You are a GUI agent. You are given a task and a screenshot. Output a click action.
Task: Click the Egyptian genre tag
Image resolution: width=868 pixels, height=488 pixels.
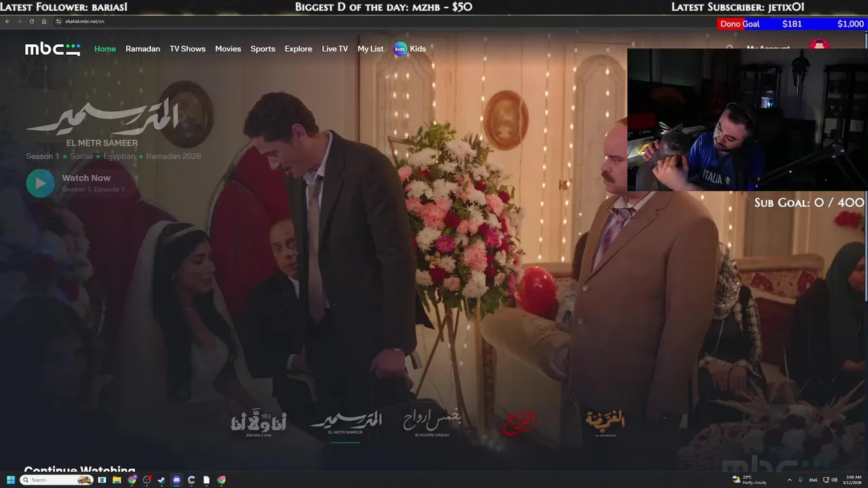tap(119, 157)
